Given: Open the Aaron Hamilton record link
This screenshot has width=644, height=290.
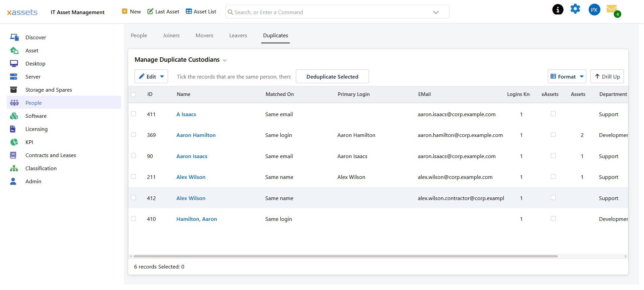Looking at the screenshot, I should 196,135.
